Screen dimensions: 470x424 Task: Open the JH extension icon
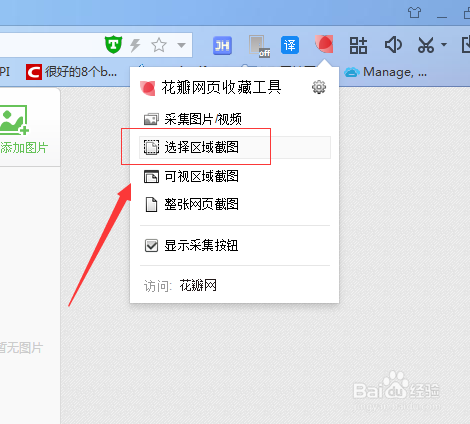point(222,45)
